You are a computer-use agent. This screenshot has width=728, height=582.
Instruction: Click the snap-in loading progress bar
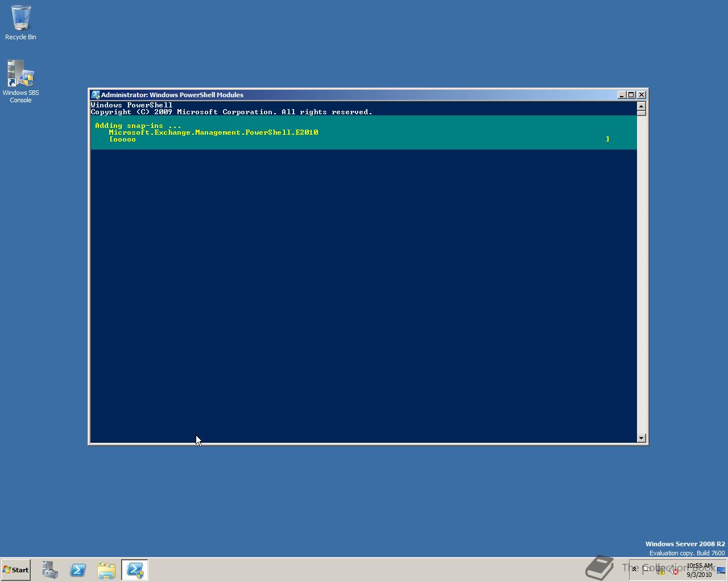click(x=359, y=139)
